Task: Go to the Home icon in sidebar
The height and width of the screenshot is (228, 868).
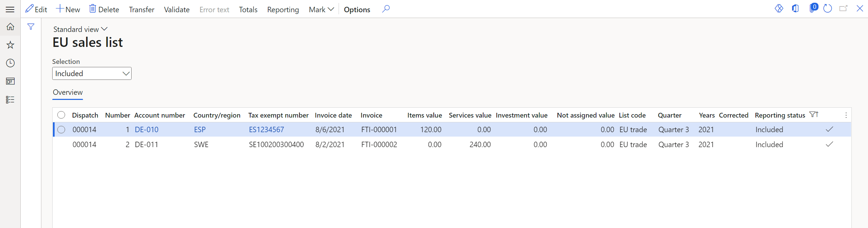Action: [x=10, y=27]
